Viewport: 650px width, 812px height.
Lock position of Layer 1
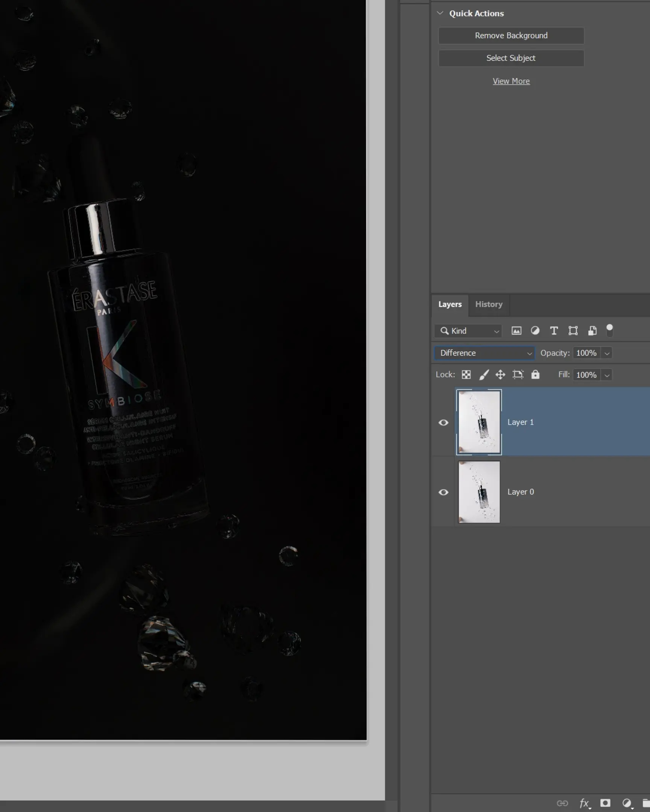[501, 375]
